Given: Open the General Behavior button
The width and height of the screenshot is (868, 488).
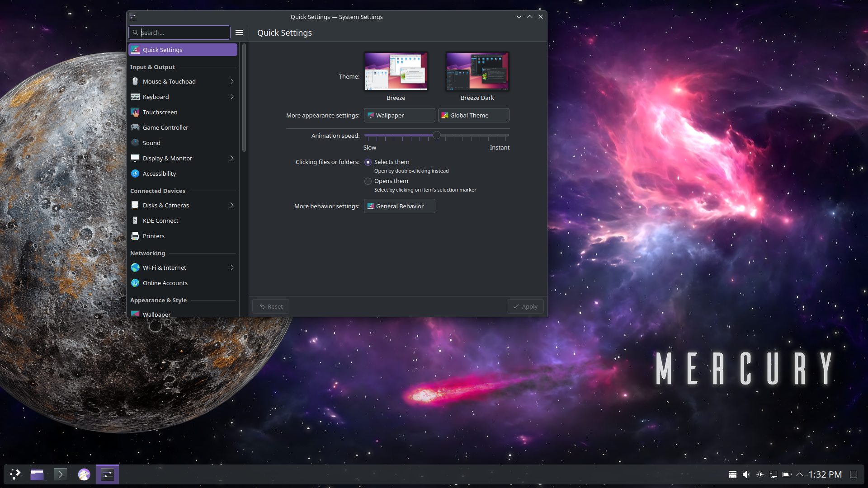Looking at the screenshot, I should [x=399, y=206].
